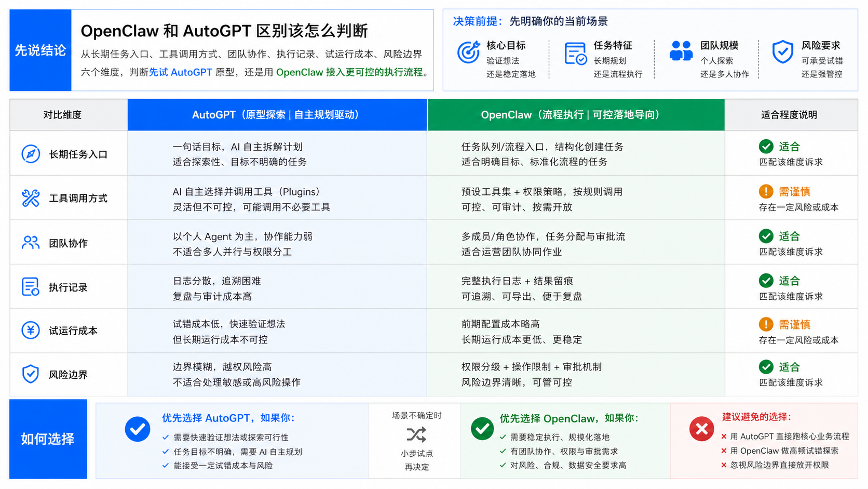Select the 对比维度 column header
The width and height of the screenshot is (868, 489).
pyautogui.click(x=69, y=115)
